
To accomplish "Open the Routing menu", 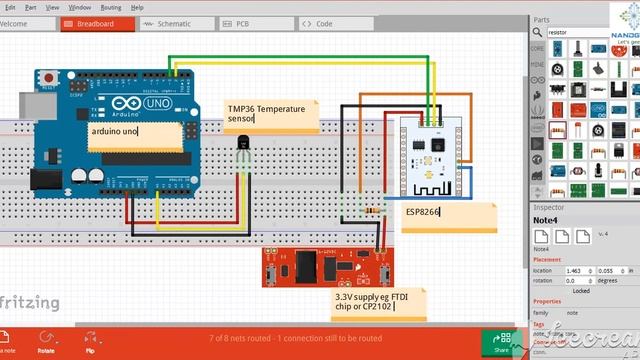I will 111,7.
